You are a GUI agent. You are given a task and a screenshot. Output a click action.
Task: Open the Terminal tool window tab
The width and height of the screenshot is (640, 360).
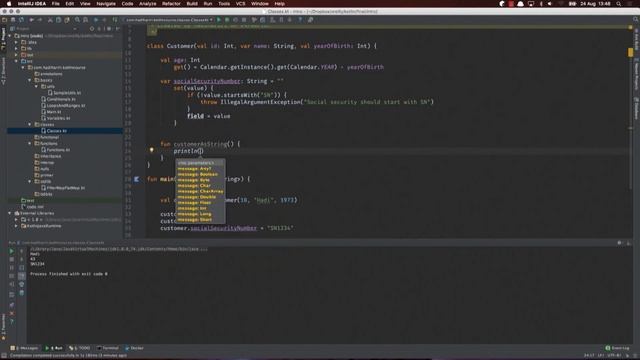pyautogui.click(x=108, y=348)
